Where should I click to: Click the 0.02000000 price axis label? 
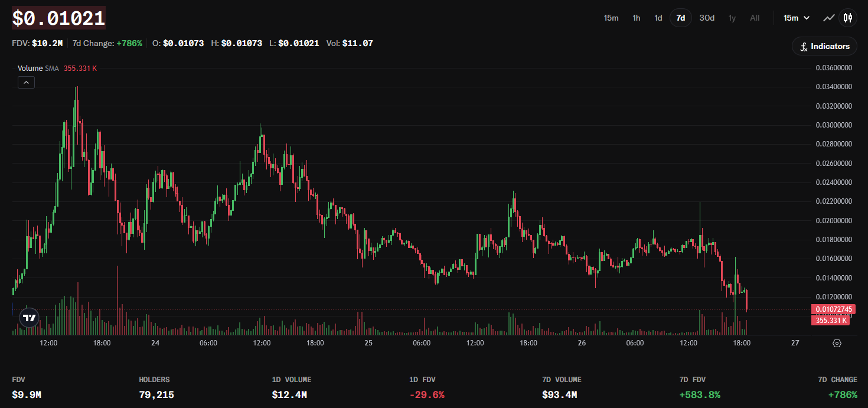[x=834, y=221]
